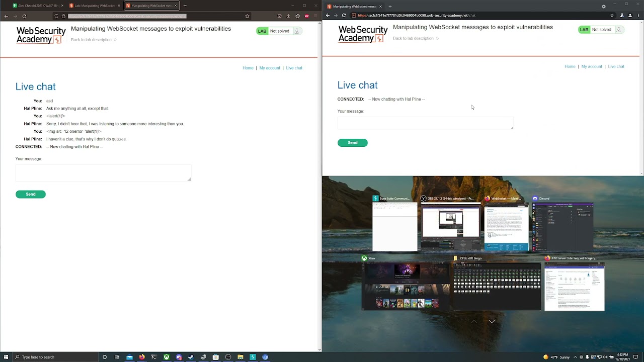This screenshot has height=362, width=644.
Task: Click the message '<img src=12 onerror='alert(1)'>'
Action: pos(74,131)
